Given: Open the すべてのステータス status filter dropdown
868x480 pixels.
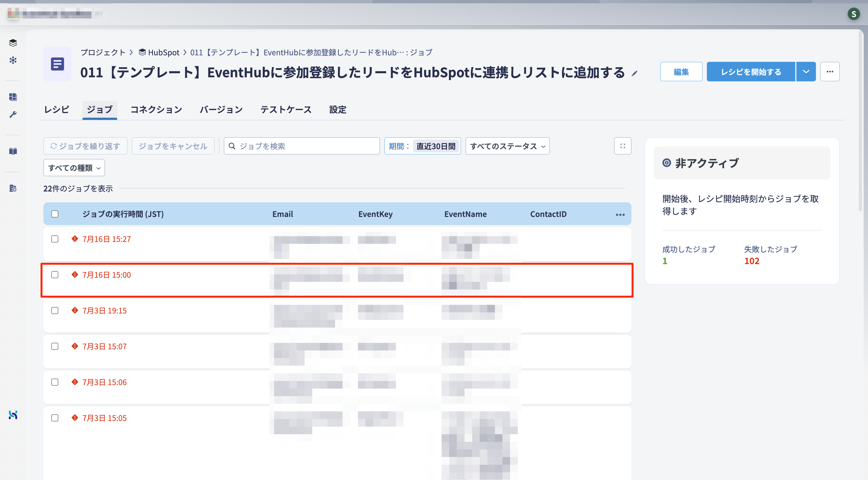Looking at the screenshot, I should point(508,146).
